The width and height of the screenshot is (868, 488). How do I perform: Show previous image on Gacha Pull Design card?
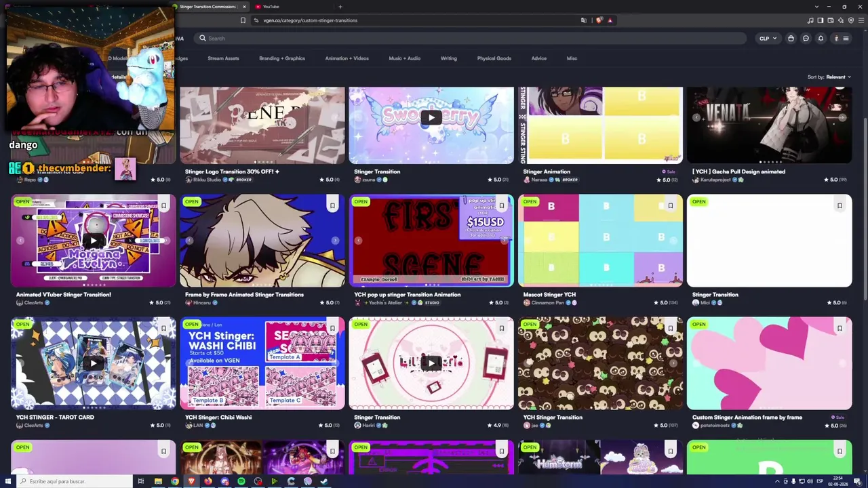(696, 118)
